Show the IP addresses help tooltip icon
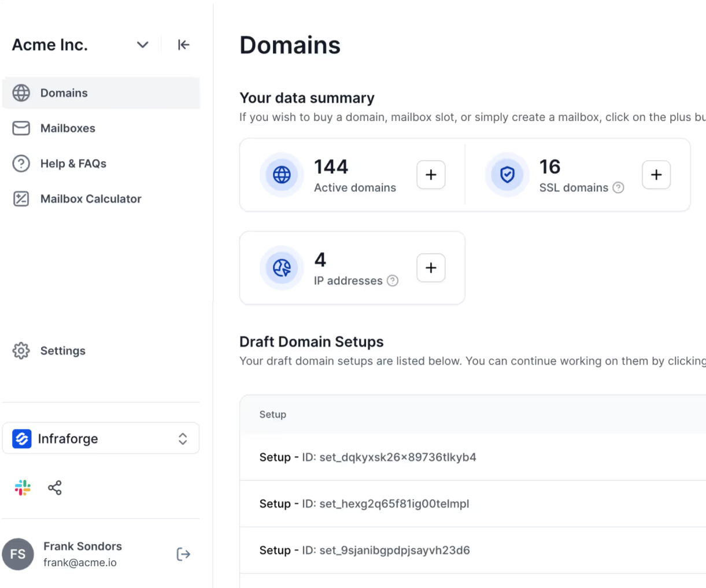The width and height of the screenshot is (706, 588). tap(393, 280)
